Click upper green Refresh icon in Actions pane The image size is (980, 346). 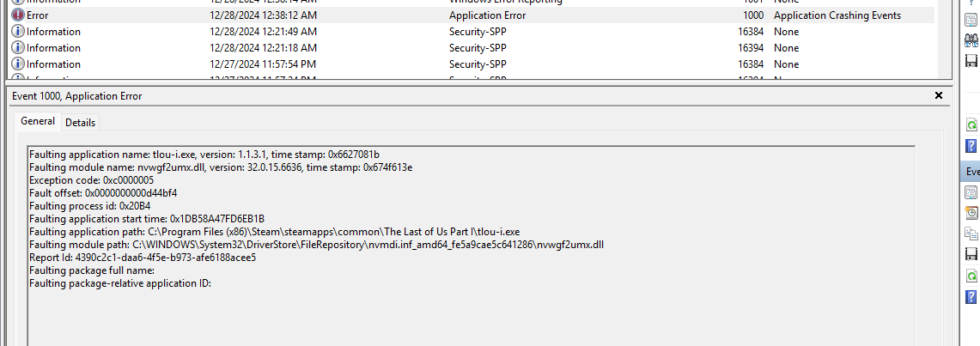click(971, 124)
